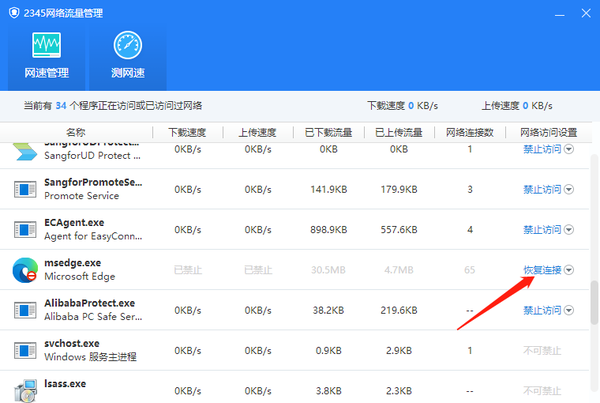
Task: Click the lsass.exe process icon
Action: (x=24, y=389)
